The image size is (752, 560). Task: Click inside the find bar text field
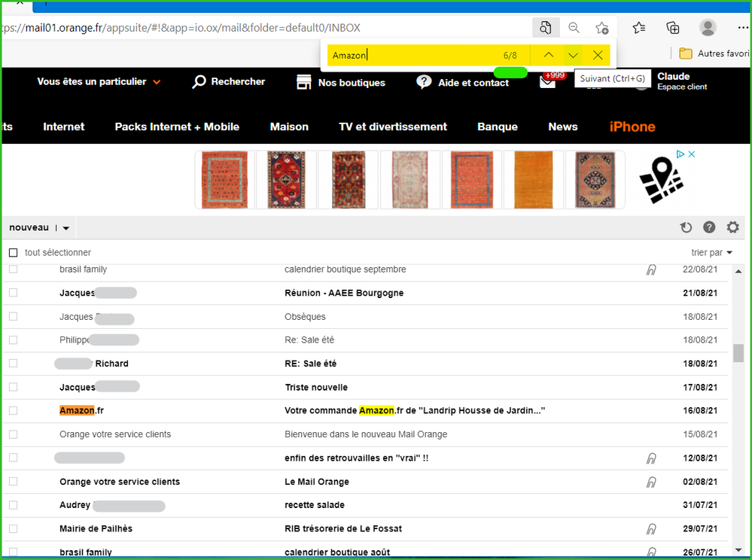click(414, 56)
